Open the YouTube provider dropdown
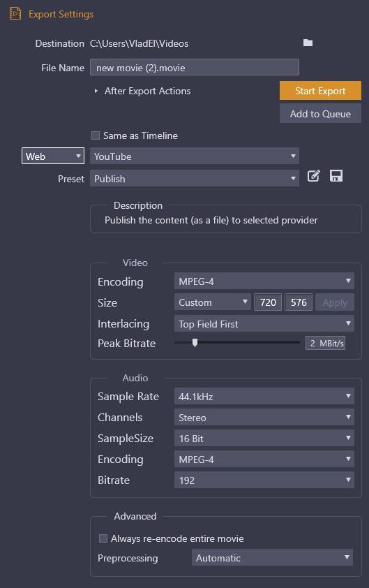Screen dimensions: 369x588 point(195,156)
